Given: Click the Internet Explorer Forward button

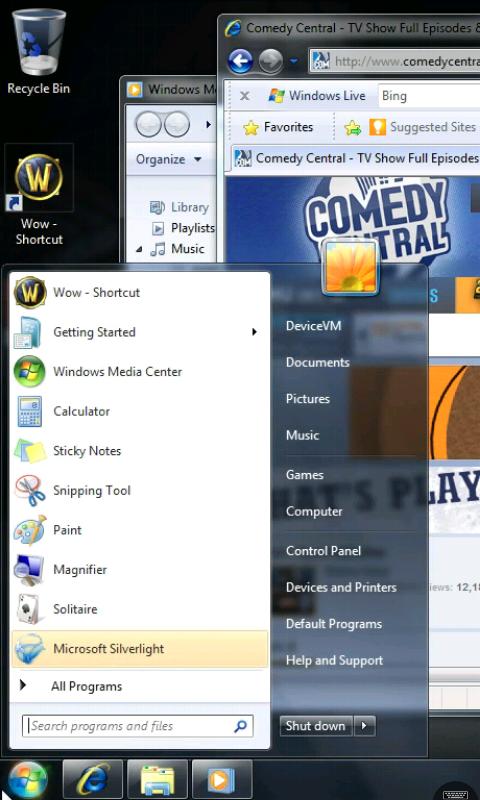Looking at the screenshot, I should click(x=270, y=62).
